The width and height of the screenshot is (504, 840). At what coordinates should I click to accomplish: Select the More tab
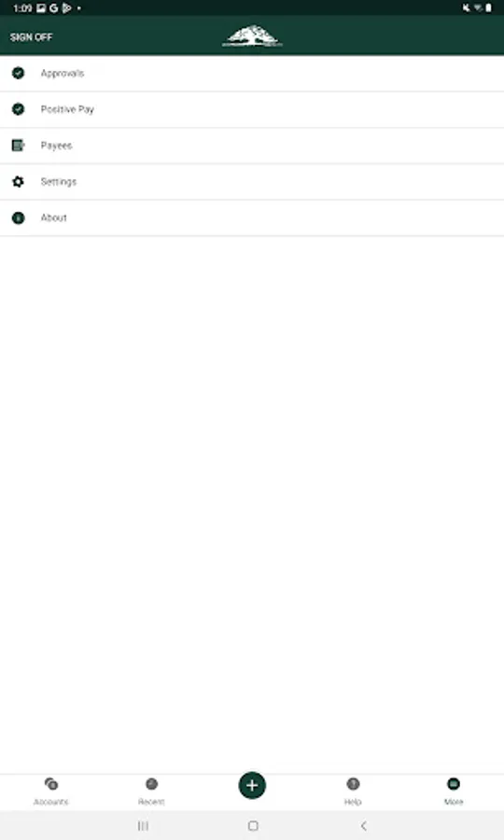tap(454, 791)
